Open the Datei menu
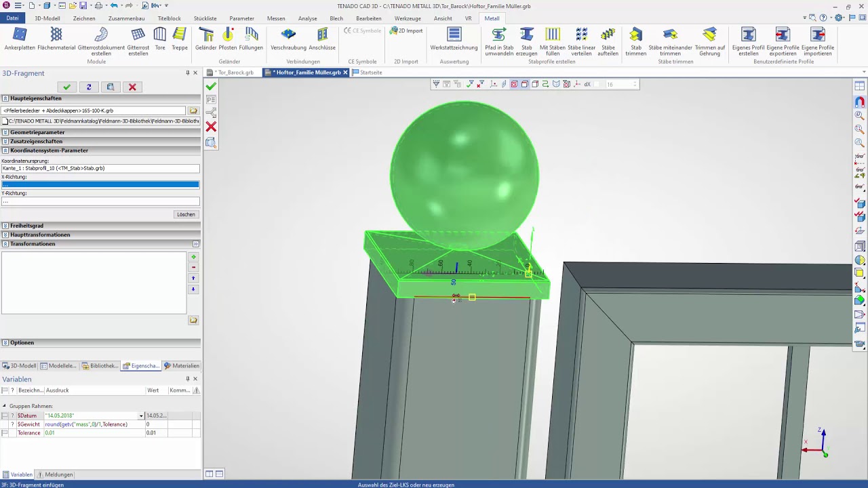The width and height of the screenshot is (868, 488). tap(12, 18)
